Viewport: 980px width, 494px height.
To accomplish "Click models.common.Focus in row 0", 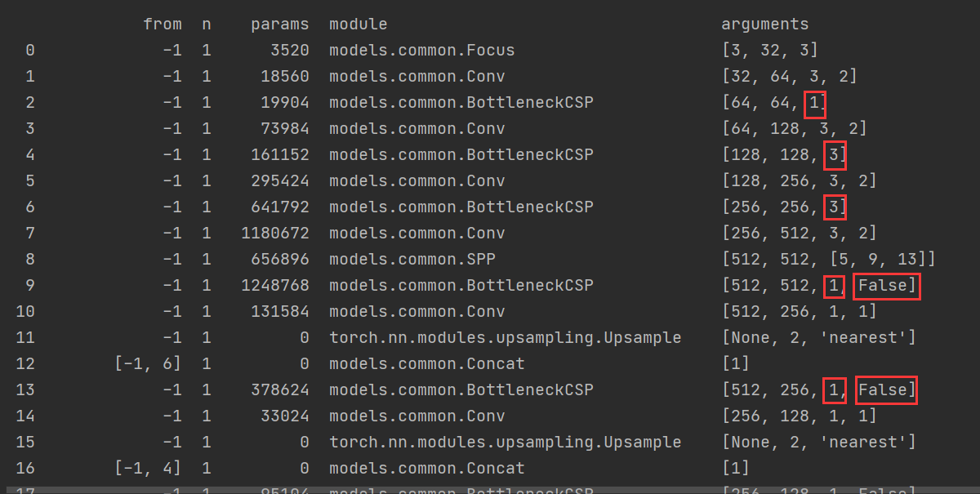I will tap(421, 51).
